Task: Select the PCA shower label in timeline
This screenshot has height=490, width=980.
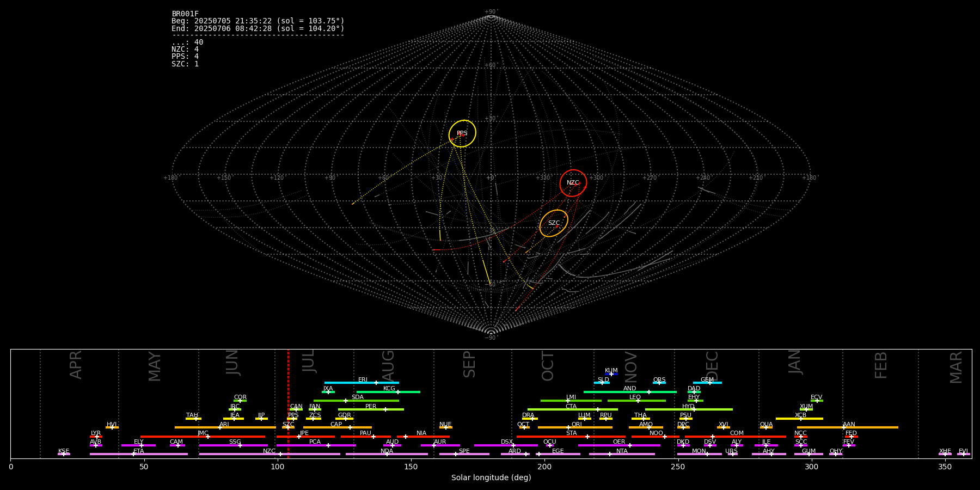Action: [315, 442]
